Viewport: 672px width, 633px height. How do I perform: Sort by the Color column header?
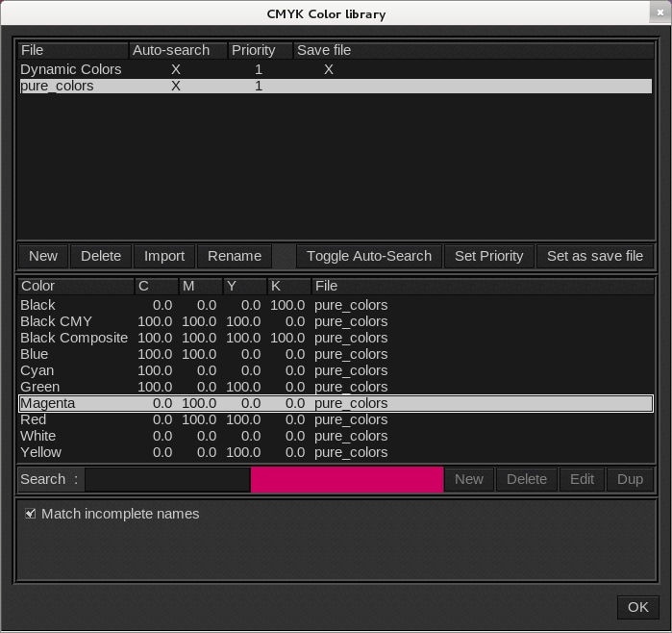coord(74,286)
